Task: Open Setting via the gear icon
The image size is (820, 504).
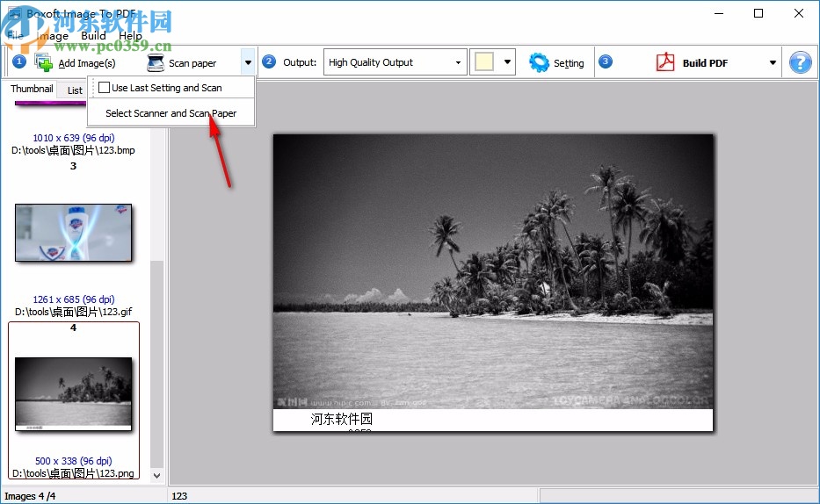Action: [539, 62]
